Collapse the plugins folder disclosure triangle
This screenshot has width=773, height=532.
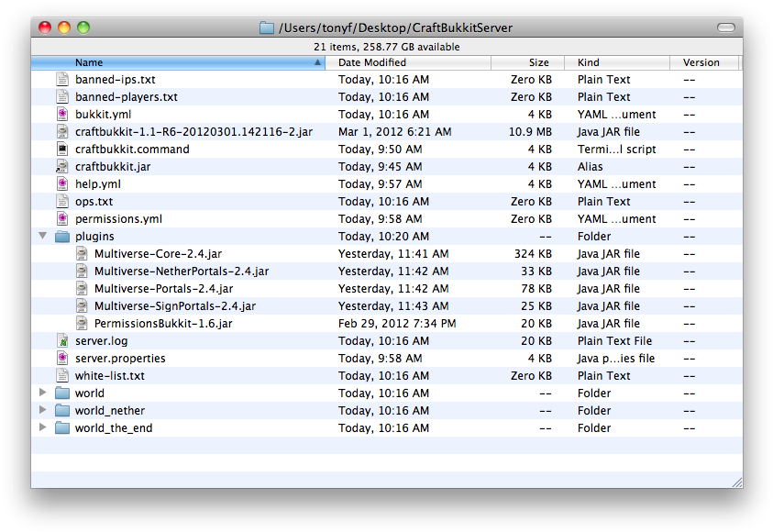click(x=43, y=236)
